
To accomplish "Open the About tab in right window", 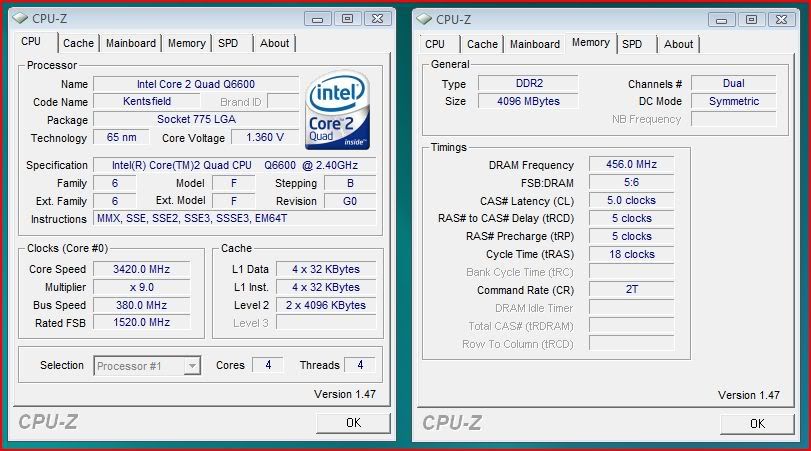I will [679, 44].
